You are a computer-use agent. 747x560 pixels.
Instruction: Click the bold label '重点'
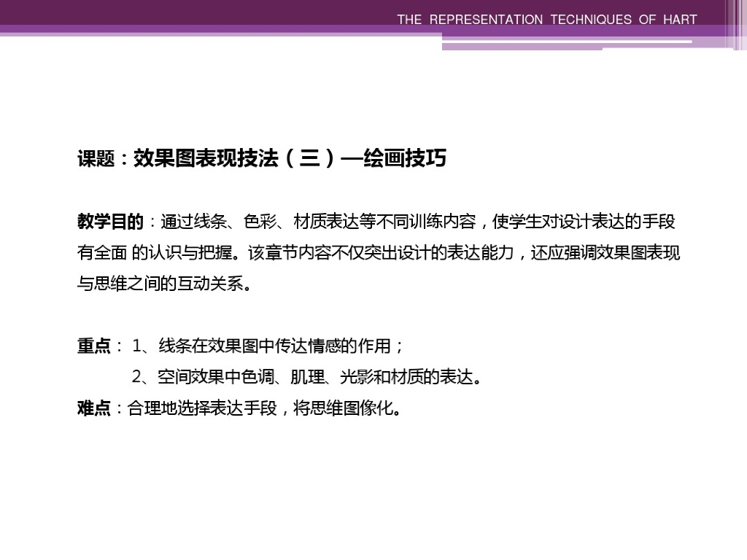tap(94, 346)
